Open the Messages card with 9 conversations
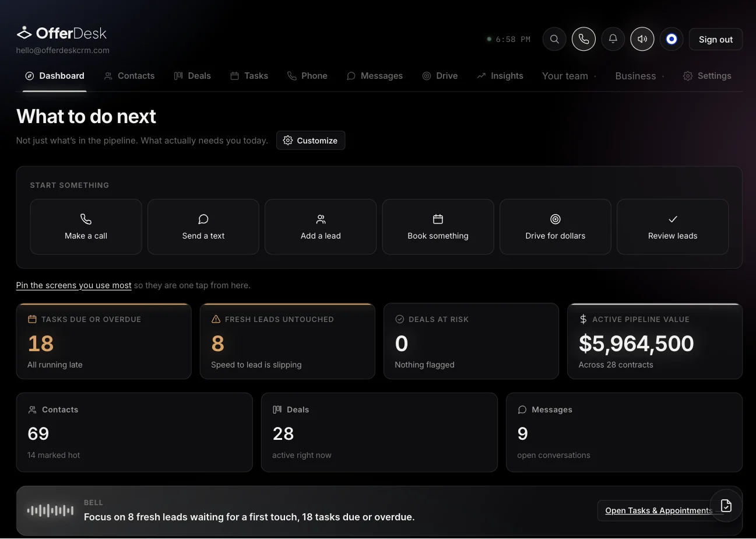Screen dimensions: 756x539 coord(624,432)
